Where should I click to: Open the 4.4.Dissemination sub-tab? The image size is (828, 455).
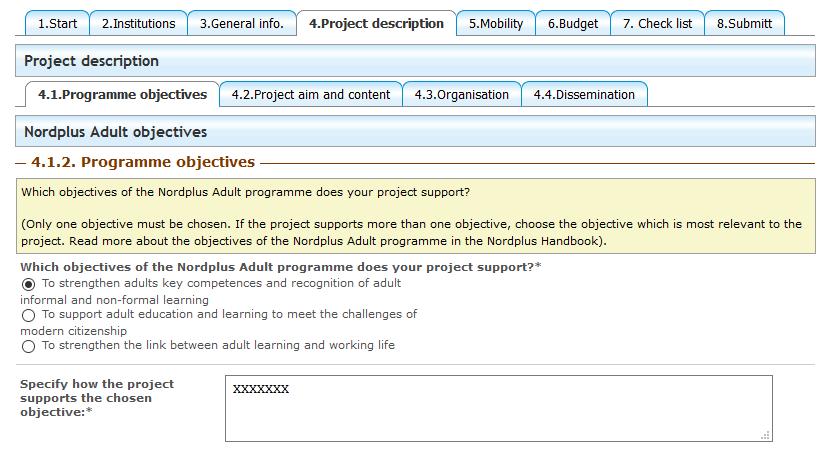pos(585,94)
